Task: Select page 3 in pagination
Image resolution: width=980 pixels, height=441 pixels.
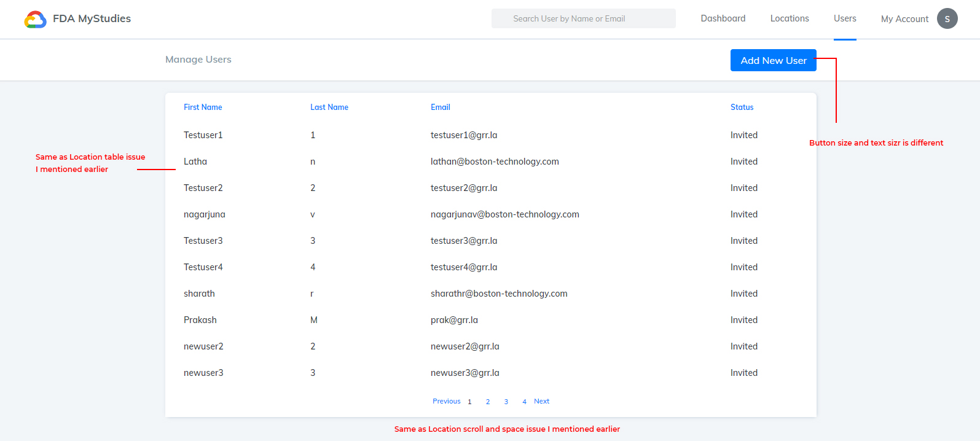Action: pos(506,402)
